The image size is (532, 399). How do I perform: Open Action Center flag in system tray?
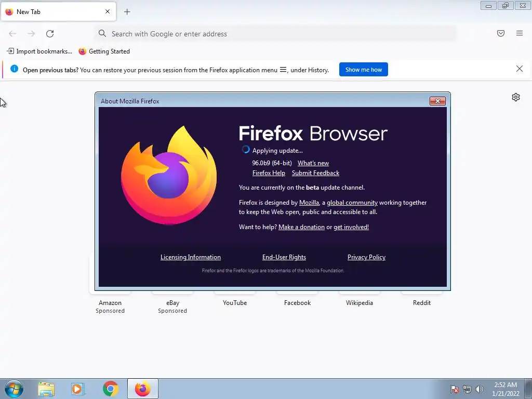(x=455, y=389)
